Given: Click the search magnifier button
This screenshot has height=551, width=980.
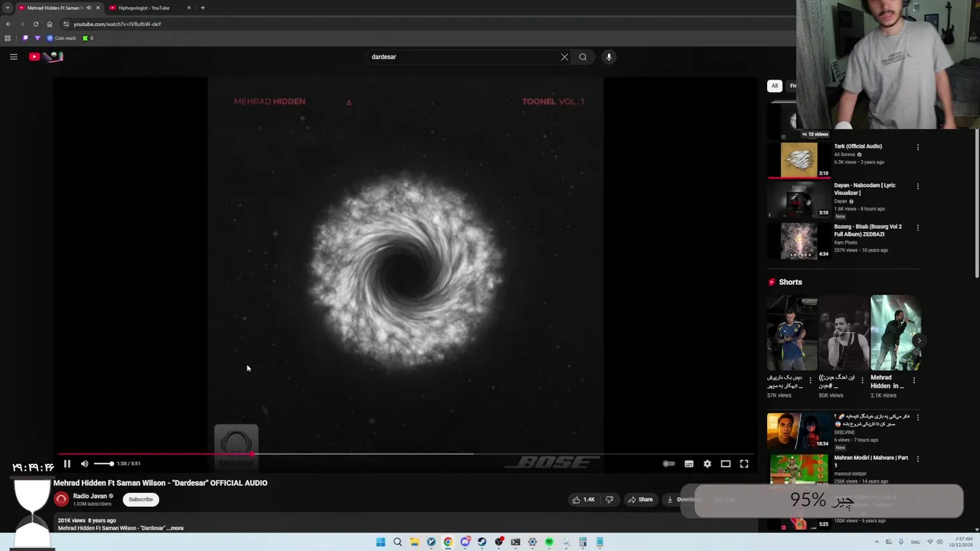Looking at the screenshot, I should pos(583,57).
